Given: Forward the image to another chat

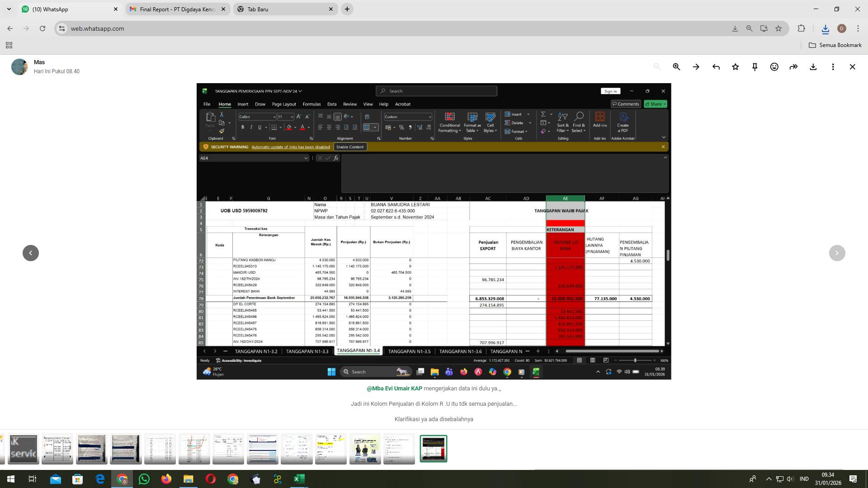Looking at the screenshot, I should (x=794, y=66).
